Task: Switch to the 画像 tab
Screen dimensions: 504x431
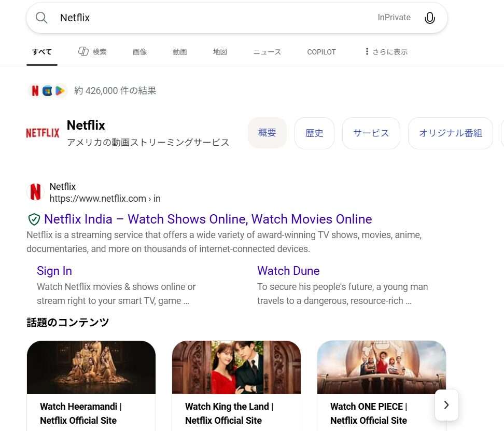Action: tap(139, 52)
